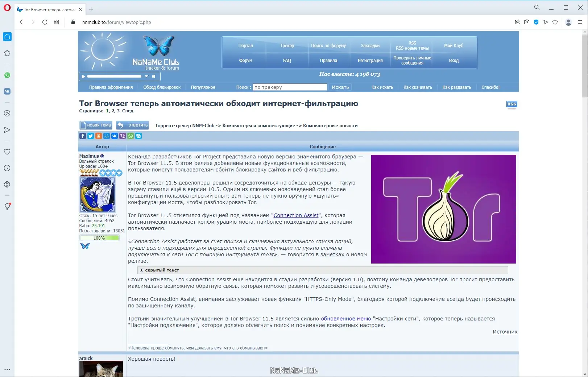Play the site radio player
588x377 pixels.
pos(83,76)
